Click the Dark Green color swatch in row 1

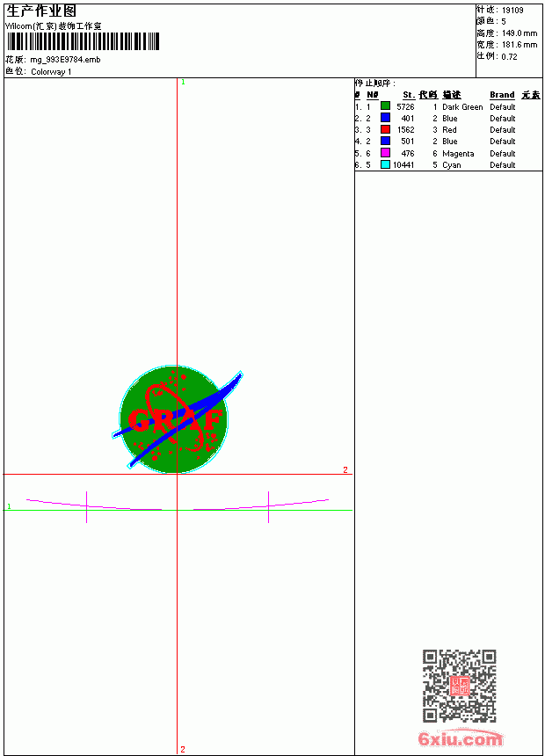tap(385, 105)
